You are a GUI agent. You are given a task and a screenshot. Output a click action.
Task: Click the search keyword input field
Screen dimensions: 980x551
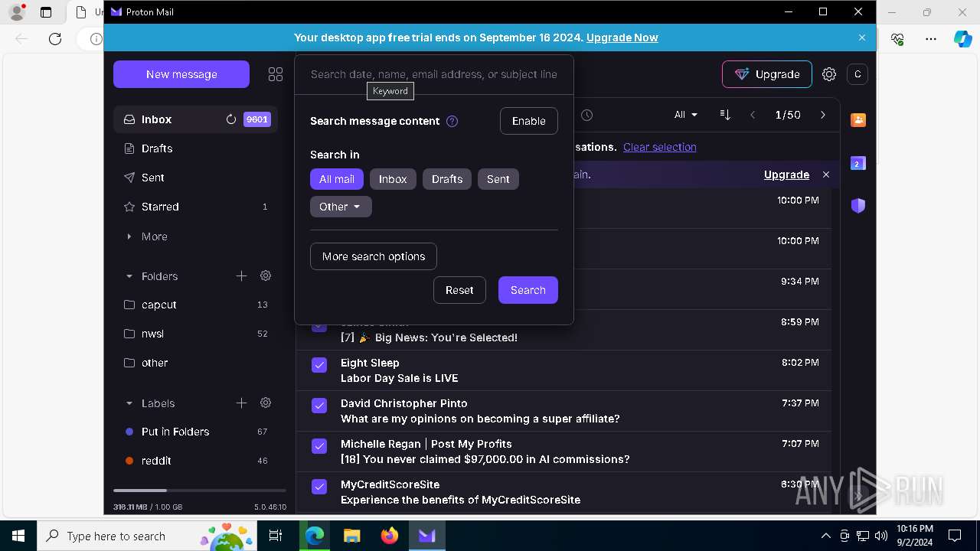(434, 74)
